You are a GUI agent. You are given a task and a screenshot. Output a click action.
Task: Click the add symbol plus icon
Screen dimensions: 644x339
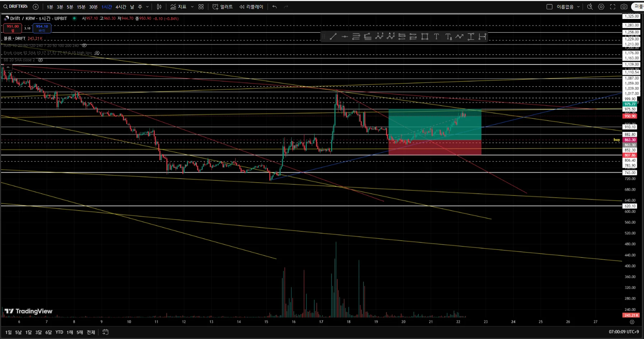[36, 6]
